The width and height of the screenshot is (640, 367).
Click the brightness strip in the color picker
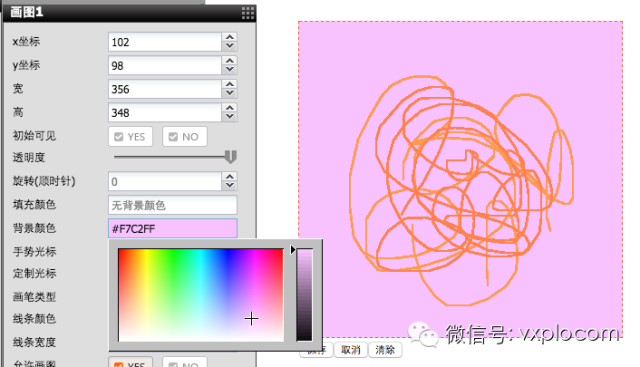(x=304, y=295)
